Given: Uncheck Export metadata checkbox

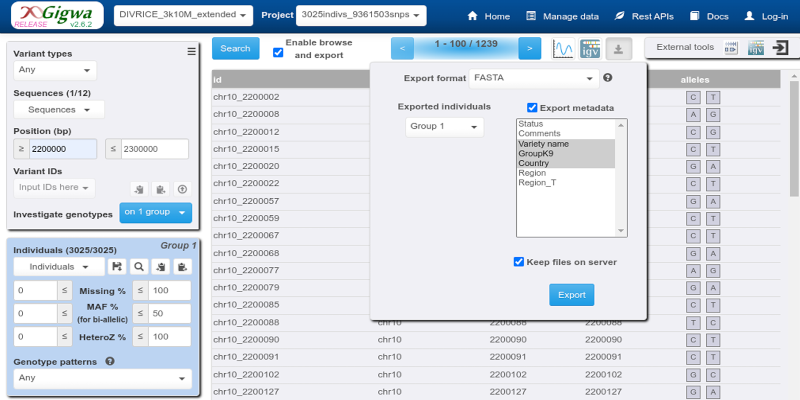Looking at the screenshot, I should pos(532,108).
